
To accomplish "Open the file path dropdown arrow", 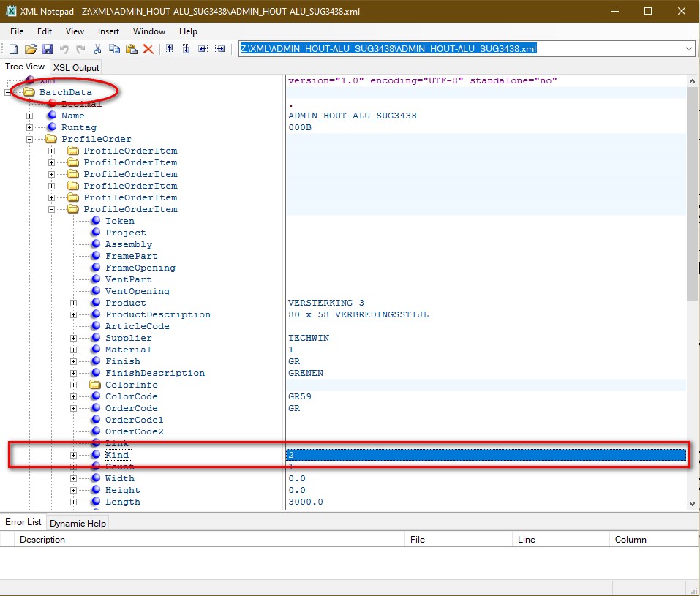I will [689, 49].
